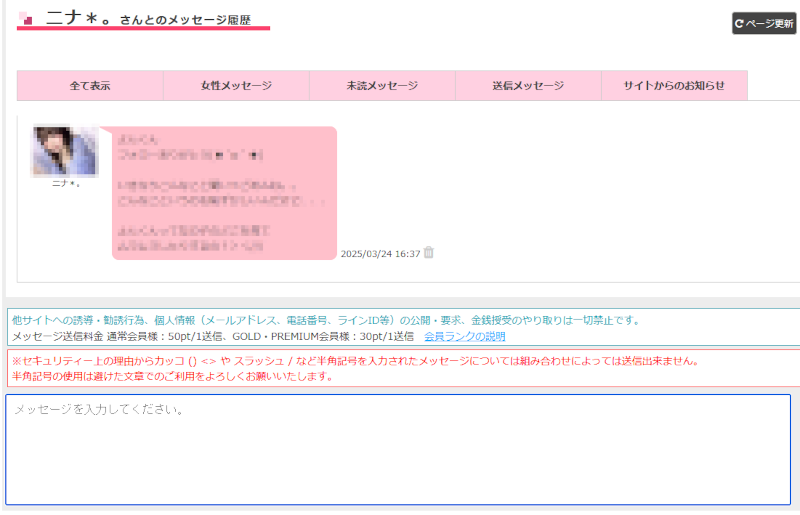
Task: Click the ニナ＊。 name under the avatar
Action: tap(65, 183)
